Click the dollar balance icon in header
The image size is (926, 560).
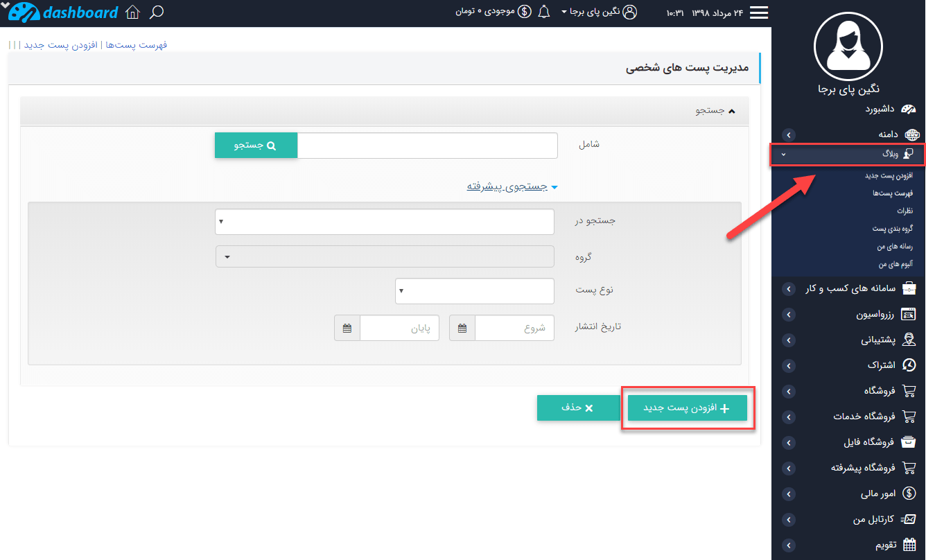coord(525,12)
